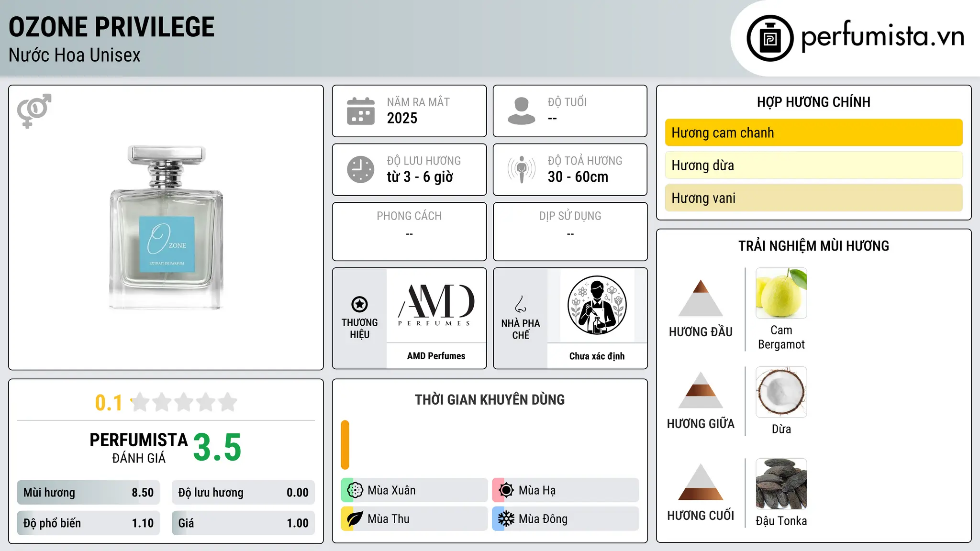Screen dimensions: 980x551
Task: Click the Mùa Hạ sun icon
Action: click(506, 490)
